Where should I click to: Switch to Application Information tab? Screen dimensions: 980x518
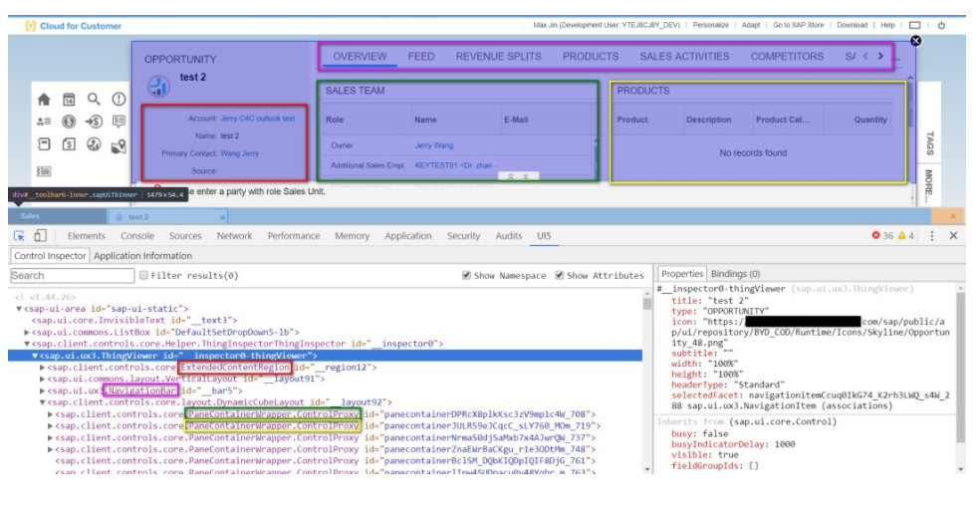coord(143,256)
